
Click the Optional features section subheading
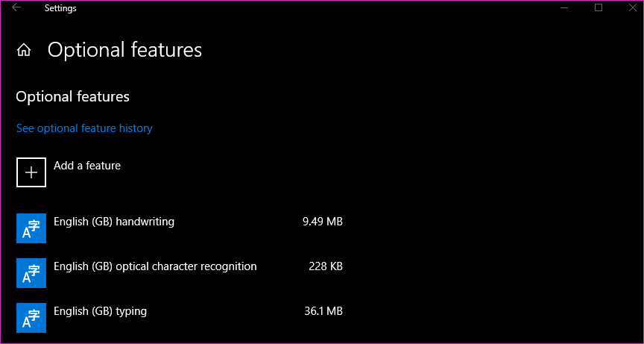click(73, 97)
